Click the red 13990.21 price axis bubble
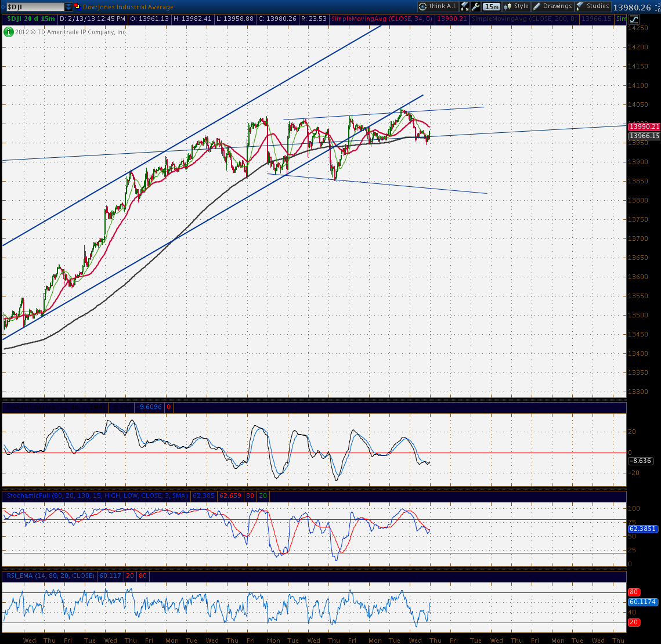Screen dimensions: 661x644 point(644,126)
